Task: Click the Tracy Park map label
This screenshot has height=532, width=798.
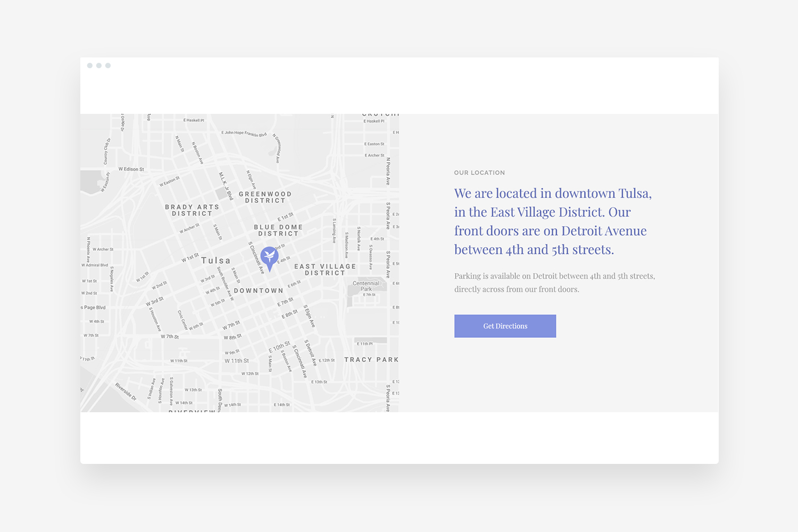Action: coord(371,360)
